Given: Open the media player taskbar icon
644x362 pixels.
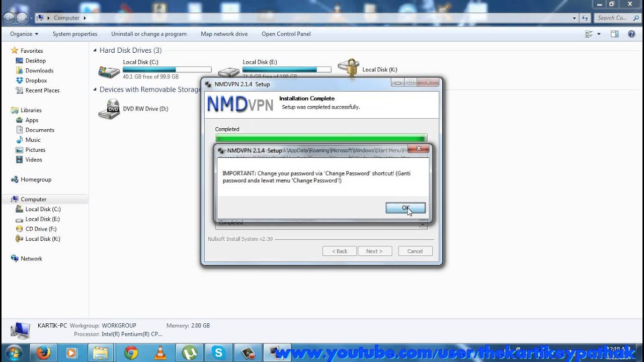Looking at the screenshot, I should click(72, 353).
